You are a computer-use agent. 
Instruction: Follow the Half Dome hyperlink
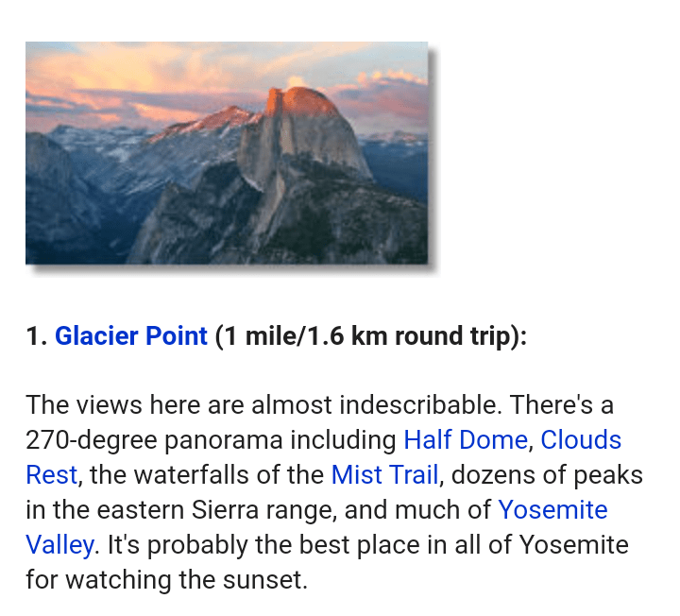[x=465, y=440]
